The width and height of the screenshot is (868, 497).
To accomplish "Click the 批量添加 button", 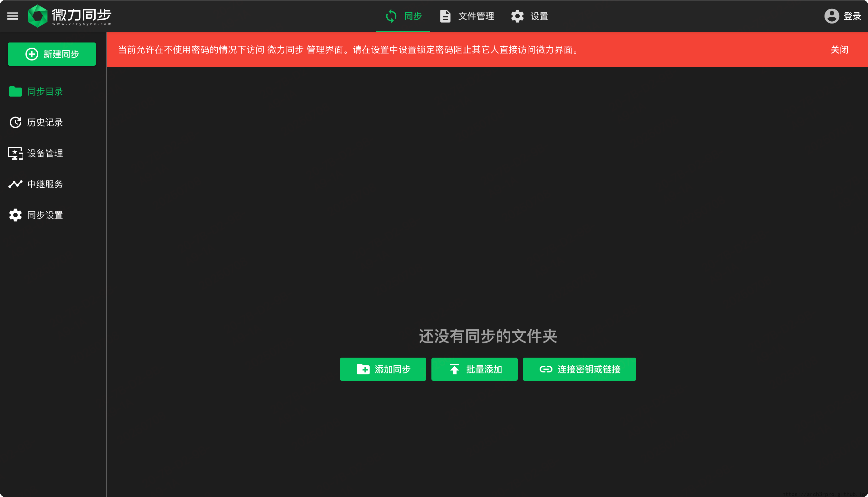I will 475,369.
